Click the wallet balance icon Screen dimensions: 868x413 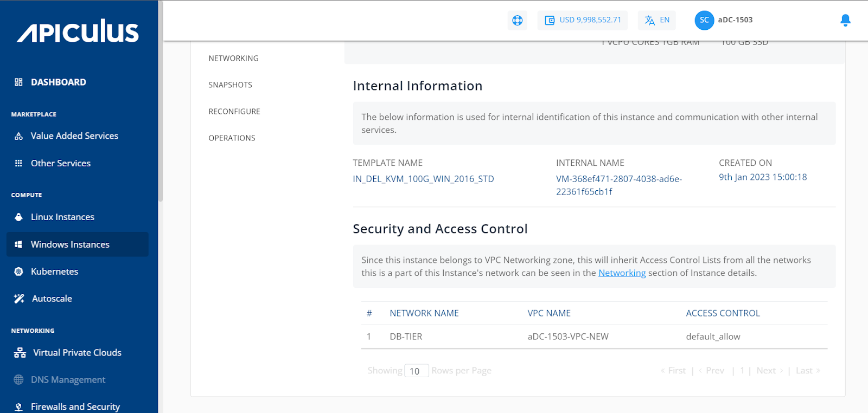pos(550,20)
